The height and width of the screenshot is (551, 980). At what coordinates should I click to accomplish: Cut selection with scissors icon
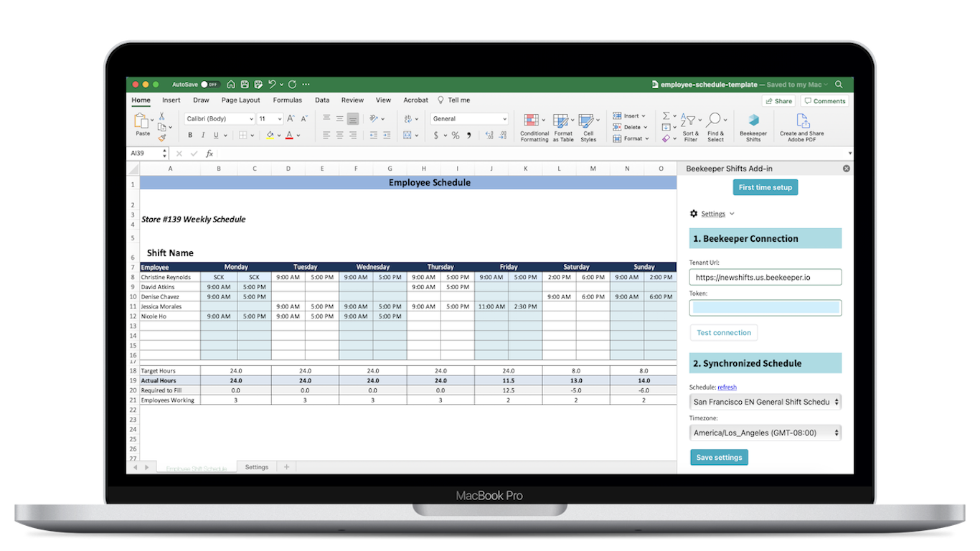point(162,116)
